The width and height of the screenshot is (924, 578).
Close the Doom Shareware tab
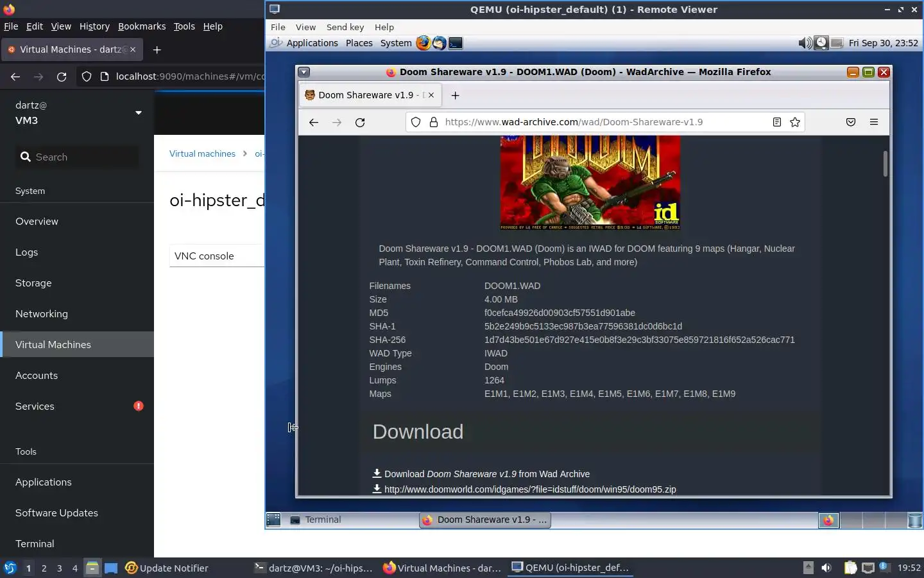point(431,95)
